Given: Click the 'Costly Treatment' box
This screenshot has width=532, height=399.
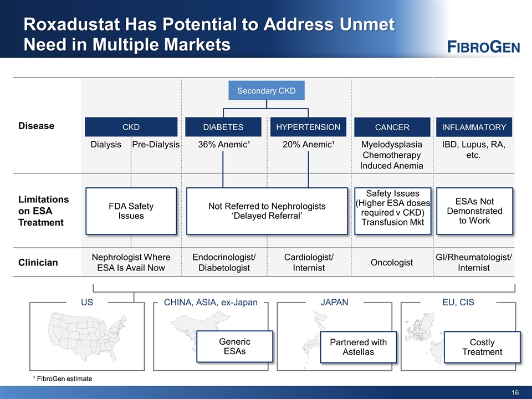Looking at the screenshot, I should pyautogui.click(x=482, y=347).
